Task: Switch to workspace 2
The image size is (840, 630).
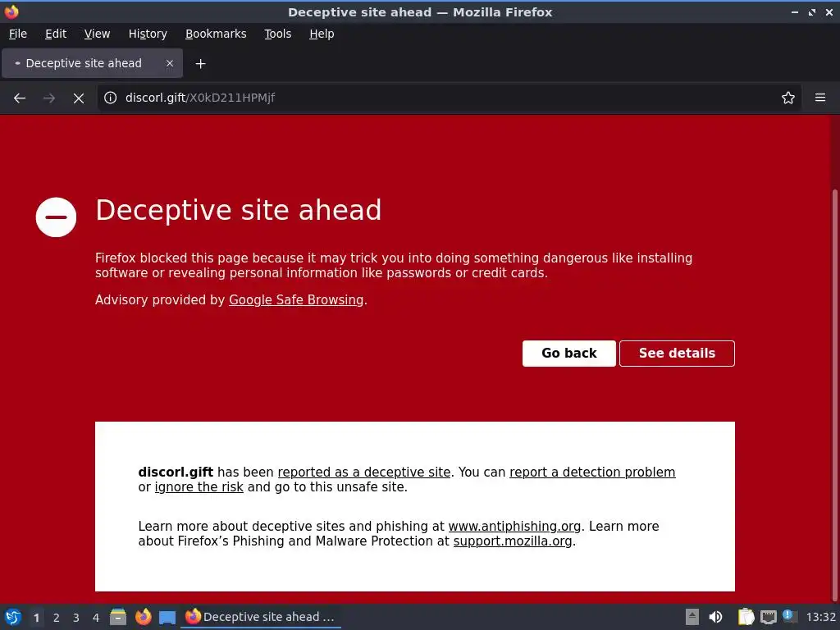Action: pyautogui.click(x=57, y=618)
